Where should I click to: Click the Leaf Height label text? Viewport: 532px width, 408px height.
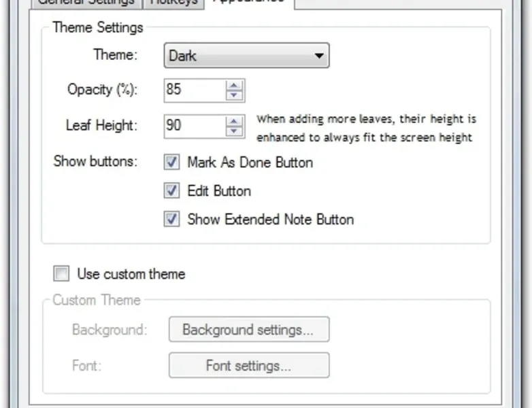tap(101, 126)
